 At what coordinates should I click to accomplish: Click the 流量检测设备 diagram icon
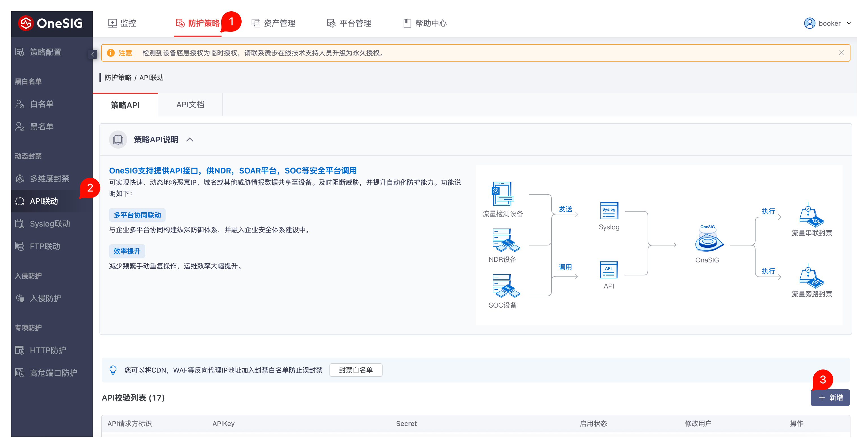click(x=502, y=193)
